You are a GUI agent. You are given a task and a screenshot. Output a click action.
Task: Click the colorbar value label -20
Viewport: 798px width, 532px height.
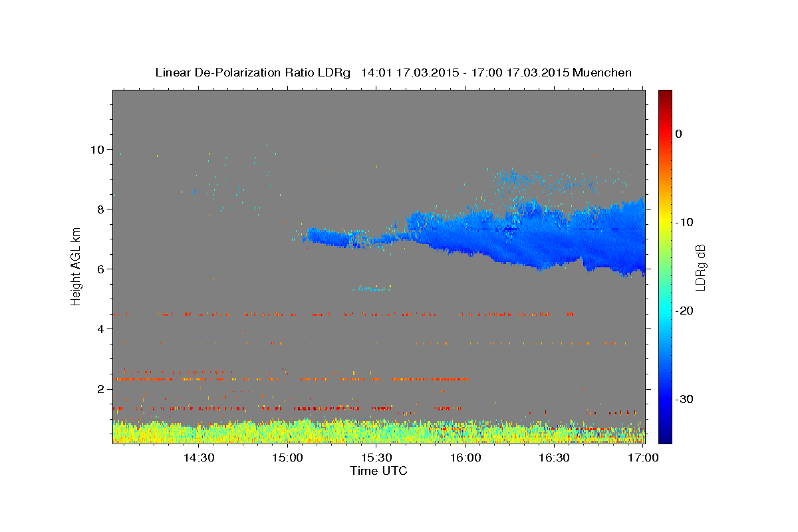[x=685, y=311]
